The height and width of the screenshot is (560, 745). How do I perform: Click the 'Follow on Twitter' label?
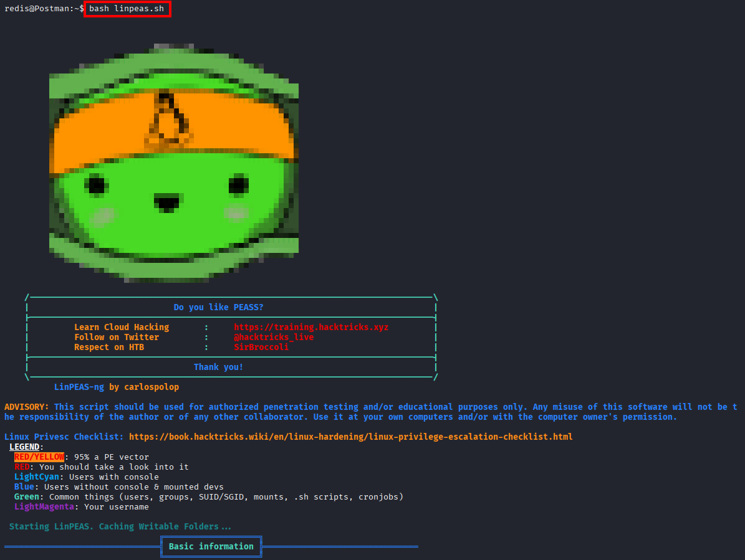click(x=117, y=337)
